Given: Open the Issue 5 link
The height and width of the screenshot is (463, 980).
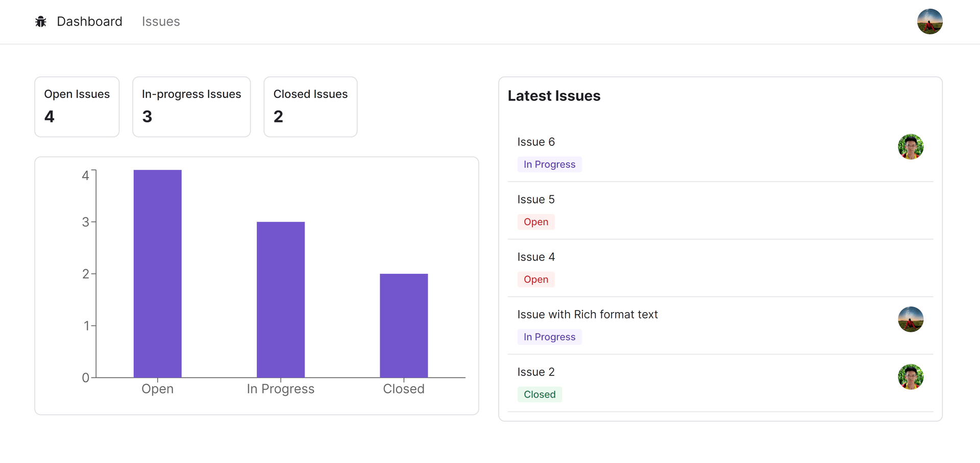Looking at the screenshot, I should (x=536, y=199).
